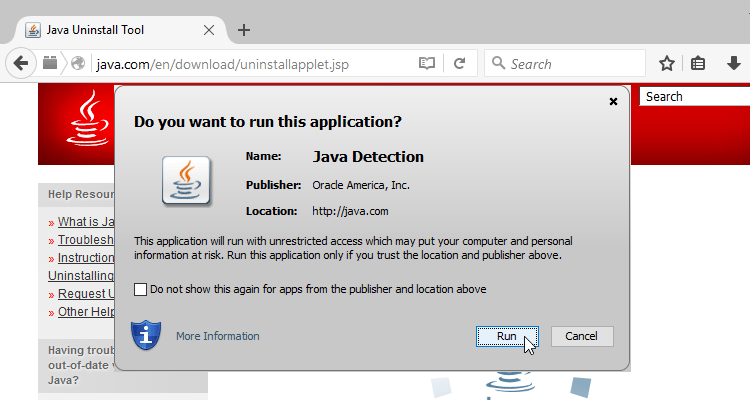Image resolution: width=750 pixels, height=400 pixels.
Task: Go back with the browser back arrow
Action: pos(21,63)
